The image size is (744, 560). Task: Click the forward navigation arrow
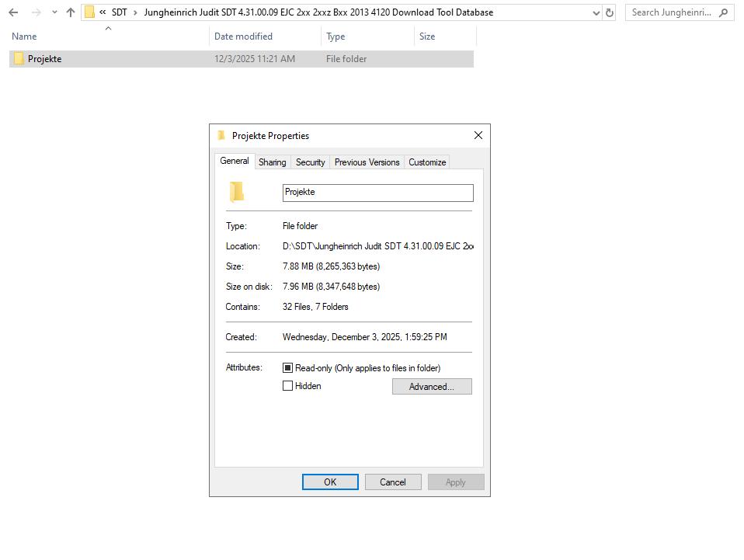coord(37,12)
